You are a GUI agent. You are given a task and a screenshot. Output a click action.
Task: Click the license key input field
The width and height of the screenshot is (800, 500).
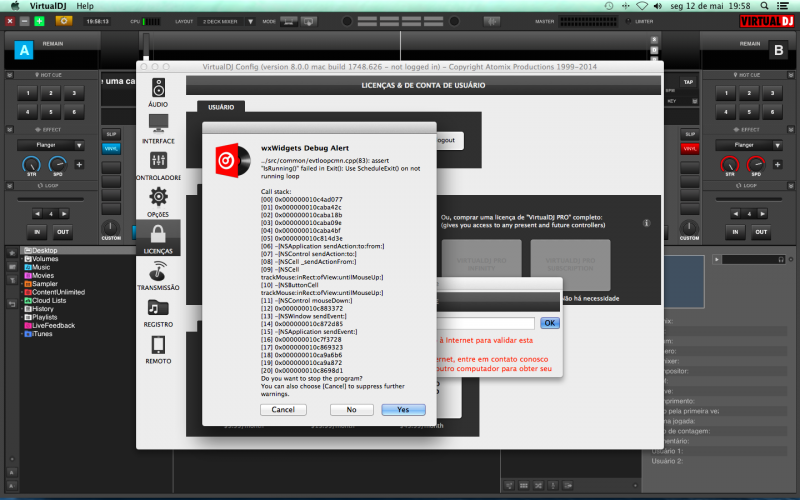(x=486, y=323)
